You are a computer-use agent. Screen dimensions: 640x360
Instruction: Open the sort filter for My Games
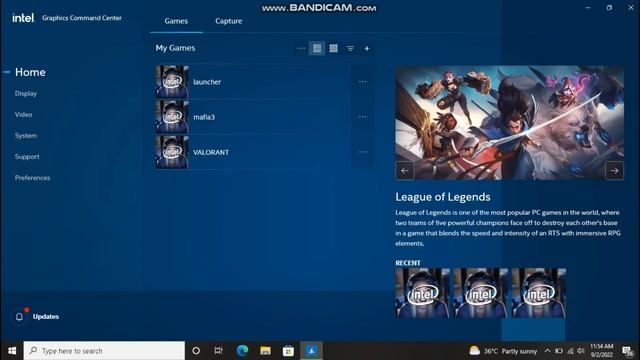pos(350,48)
